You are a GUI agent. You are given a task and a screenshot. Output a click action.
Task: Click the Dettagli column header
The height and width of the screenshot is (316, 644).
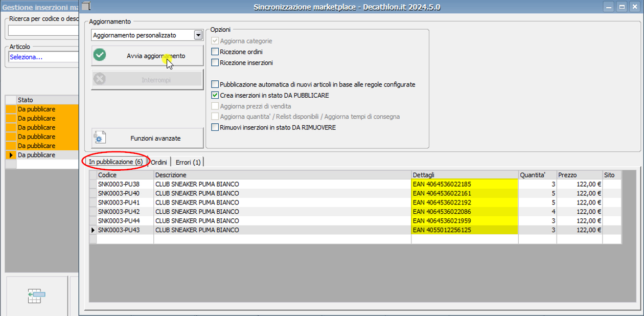(465, 175)
